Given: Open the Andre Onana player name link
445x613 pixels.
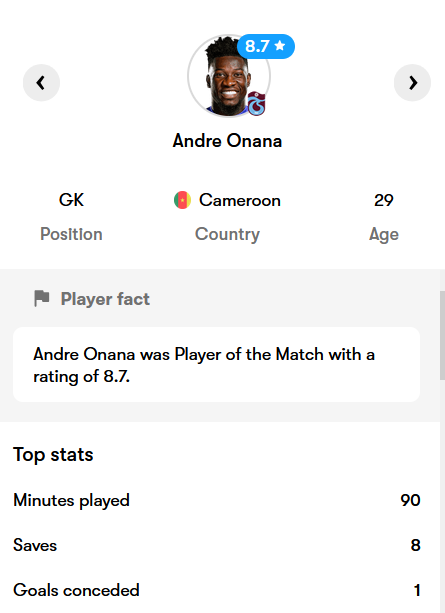Looking at the screenshot, I should (227, 141).
